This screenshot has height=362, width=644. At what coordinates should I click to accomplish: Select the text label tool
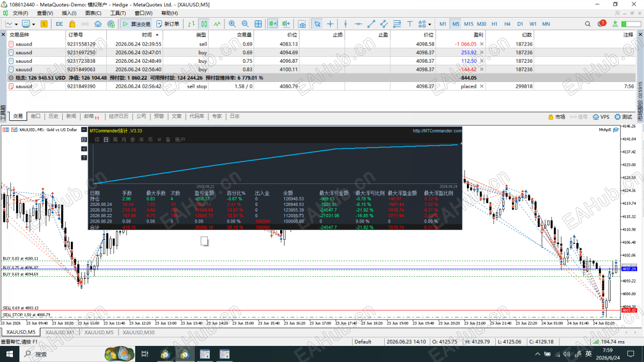(x=409, y=24)
